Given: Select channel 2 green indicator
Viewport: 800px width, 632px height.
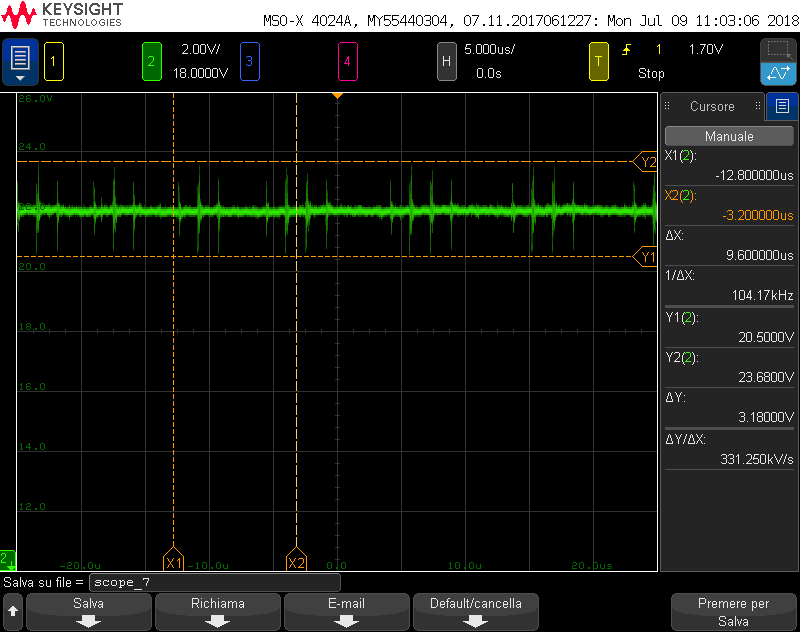Looking at the screenshot, I should coord(152,62).
